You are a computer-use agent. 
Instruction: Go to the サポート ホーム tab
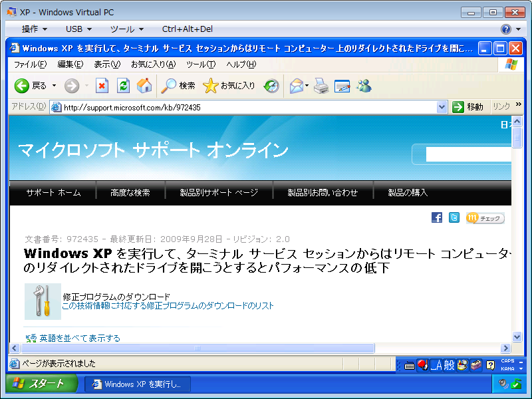pos(53,193)
